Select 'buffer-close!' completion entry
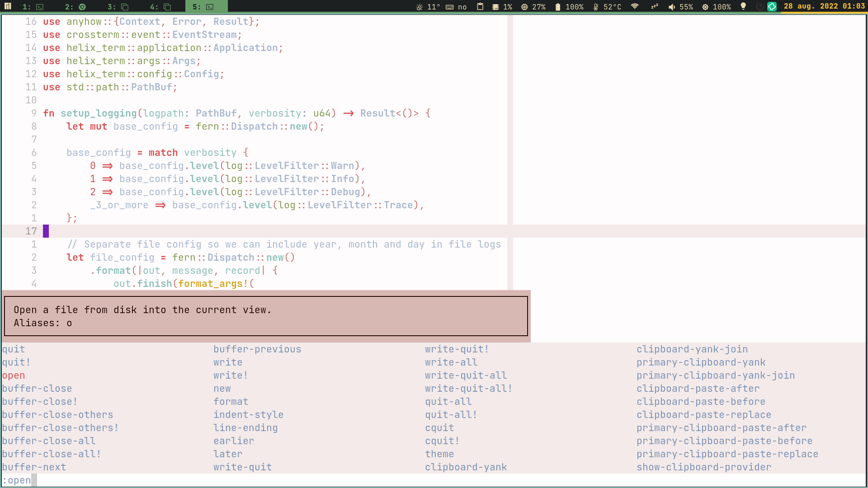This screenshot has height=488, width=868. [40, 402]
